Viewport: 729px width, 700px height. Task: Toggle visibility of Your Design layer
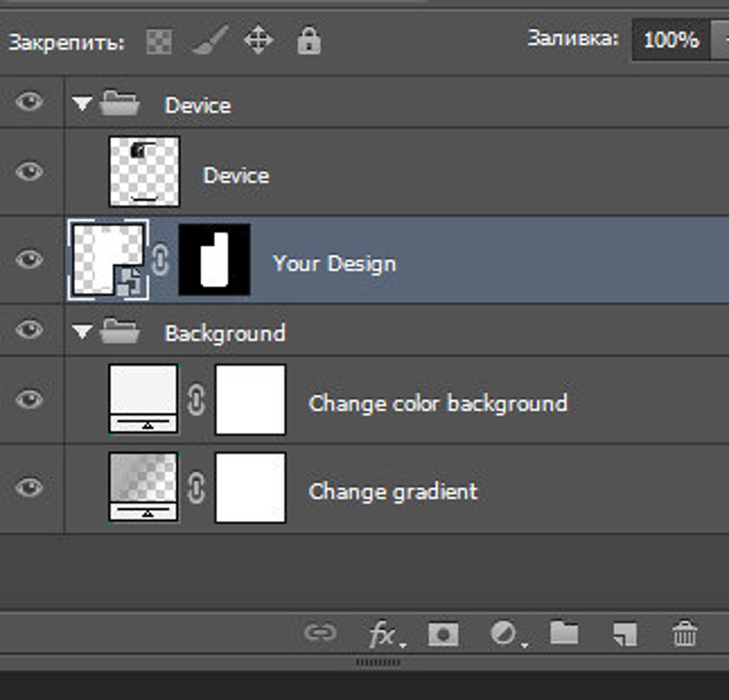pos(29,259)
